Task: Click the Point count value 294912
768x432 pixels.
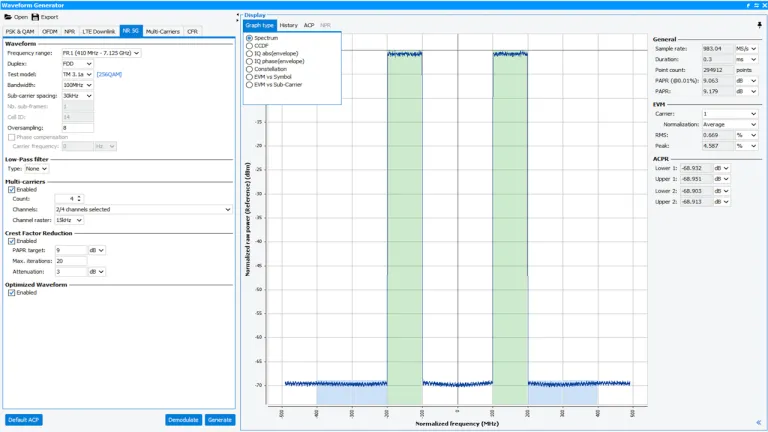Action: point(718,70)
